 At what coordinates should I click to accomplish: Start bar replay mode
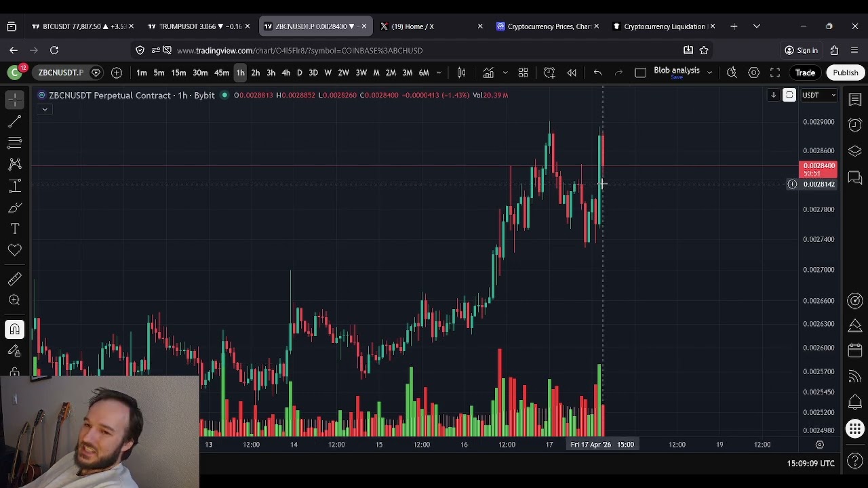572,73
